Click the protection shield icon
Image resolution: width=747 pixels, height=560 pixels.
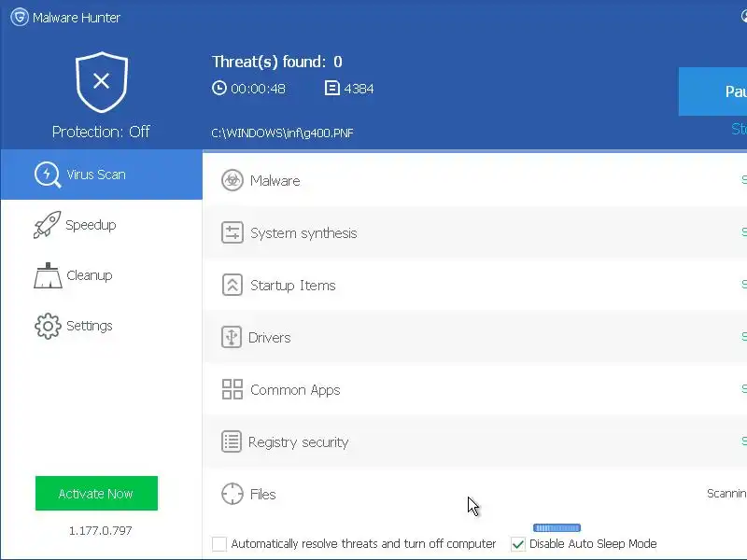pyautogui.click(x=102, y=82)
